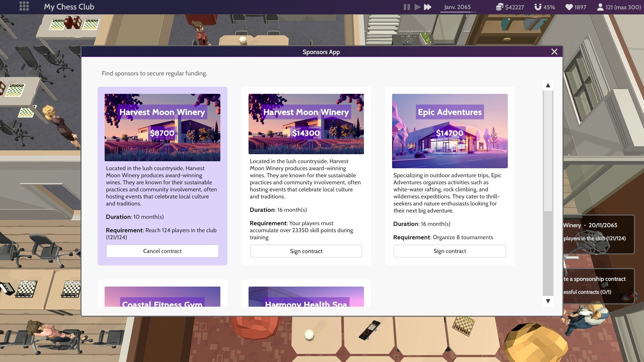The width and height of the screenshot is (644, 362).
Task: Activate fast-forward speed
Action: (x=428, y=7)
